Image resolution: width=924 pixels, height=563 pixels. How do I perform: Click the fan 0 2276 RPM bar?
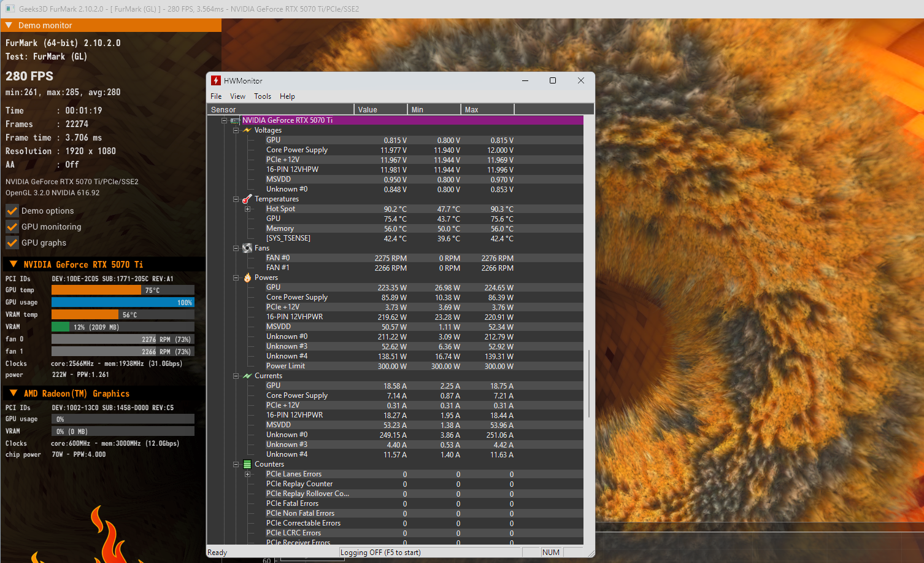pos(123,339)
